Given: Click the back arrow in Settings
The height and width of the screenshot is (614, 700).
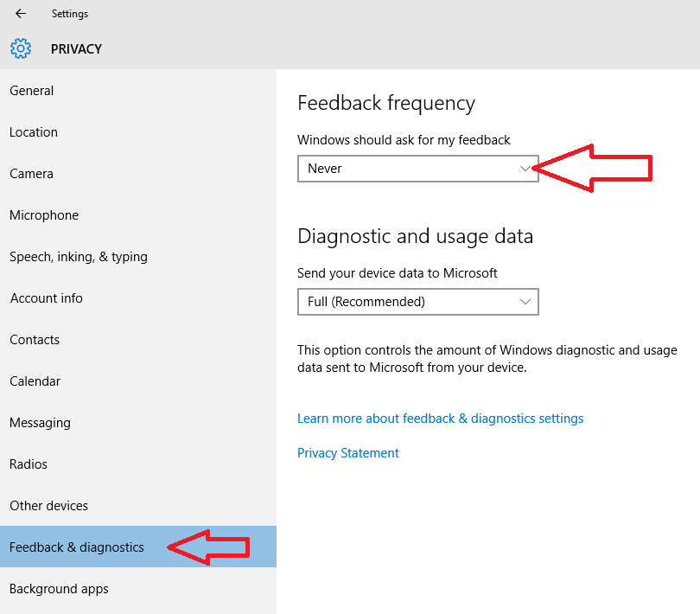Looking at the screenshot, I should click(x=21, y=14).
